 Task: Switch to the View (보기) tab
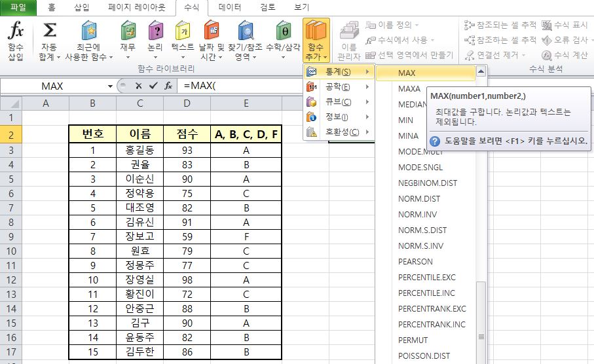[301, 7]
